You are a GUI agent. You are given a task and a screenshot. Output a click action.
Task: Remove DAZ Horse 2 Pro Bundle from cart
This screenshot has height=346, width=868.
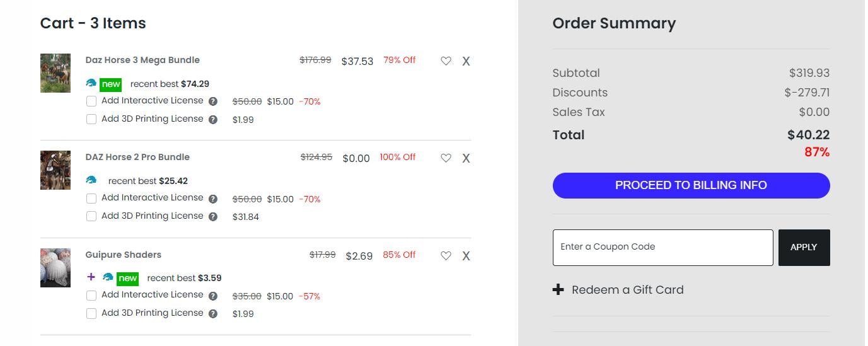tap(466, 158)
